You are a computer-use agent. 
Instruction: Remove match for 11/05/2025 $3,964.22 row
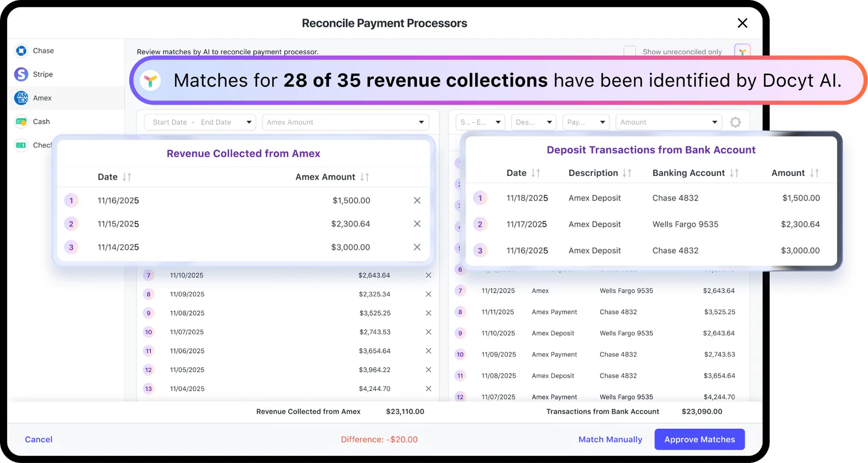tap(429, 370)
